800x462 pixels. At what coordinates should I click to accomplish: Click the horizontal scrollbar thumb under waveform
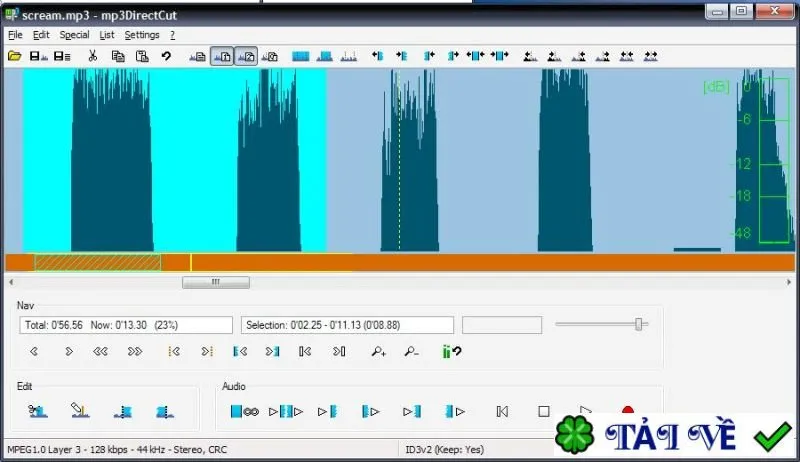pos(216,282)
